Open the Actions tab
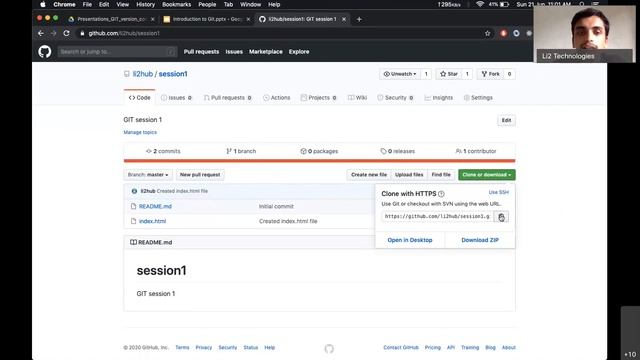This screenshot has height=360, width=640. [x=277, y=98]
